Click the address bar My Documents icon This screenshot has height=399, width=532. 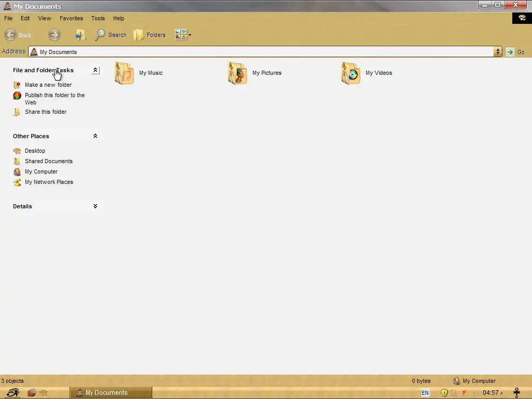click(x=34, y=51)
